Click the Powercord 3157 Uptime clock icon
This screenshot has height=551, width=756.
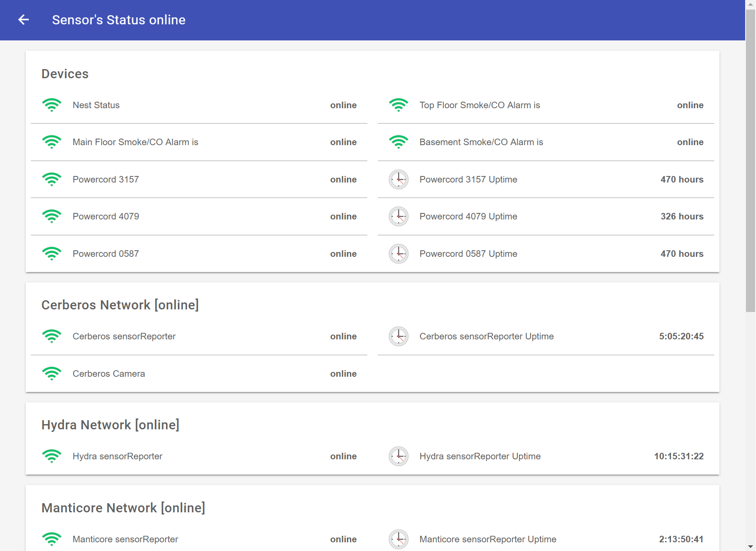click(398, 179)
